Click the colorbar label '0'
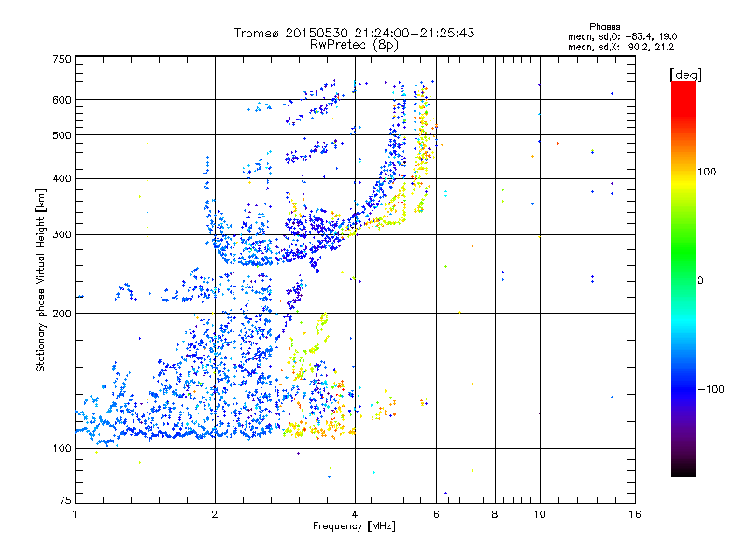The width and height of the screenshot is (747, 560). (700, 281)
